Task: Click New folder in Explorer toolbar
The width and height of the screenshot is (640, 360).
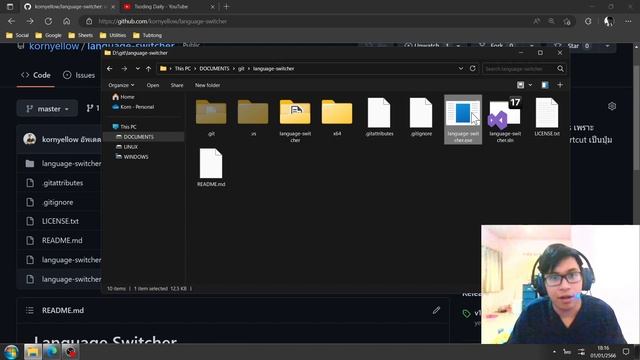Action: [x=207, y=85]
